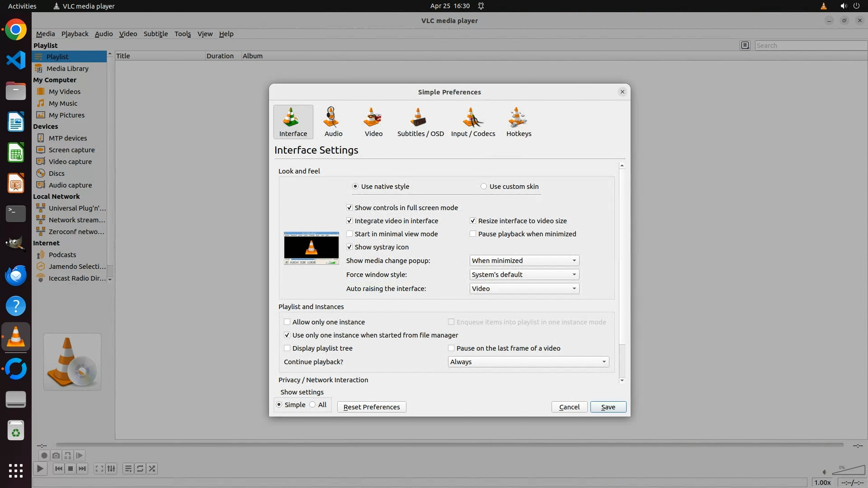Image resolution: width=868 pixels, height=488 pixels.
Task: Open the Input / Codecs preferences icon
Action: (x=473, y=122)
